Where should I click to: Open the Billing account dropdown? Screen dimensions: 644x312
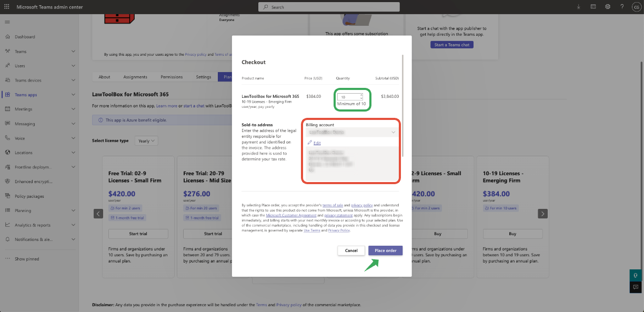click(351, 133)
